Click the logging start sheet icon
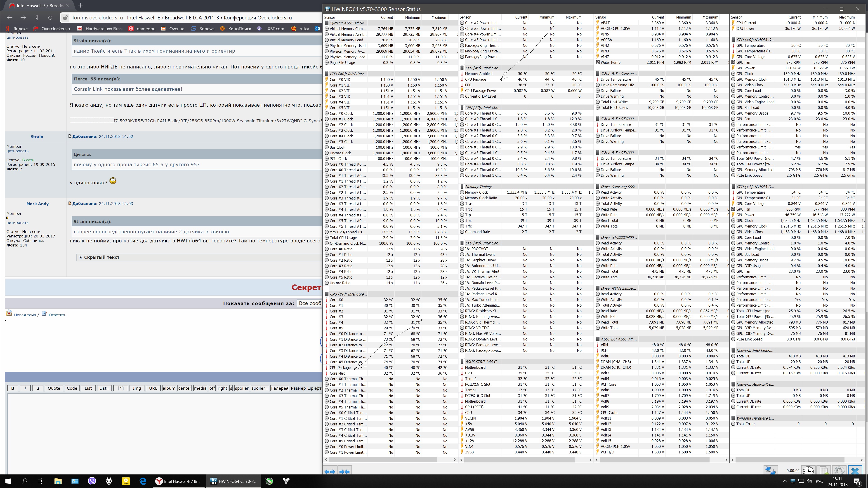The height and width of the screenshot is (488, 868). (823, 470)
